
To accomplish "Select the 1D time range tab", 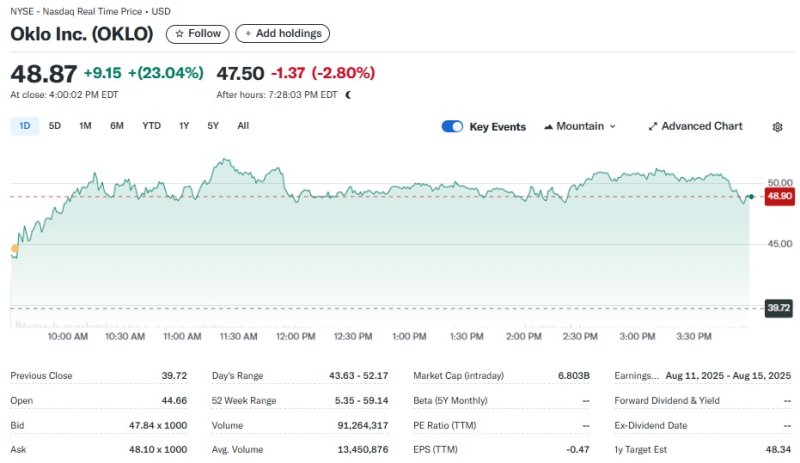I will pyautogui.click(x=24, y=126).
